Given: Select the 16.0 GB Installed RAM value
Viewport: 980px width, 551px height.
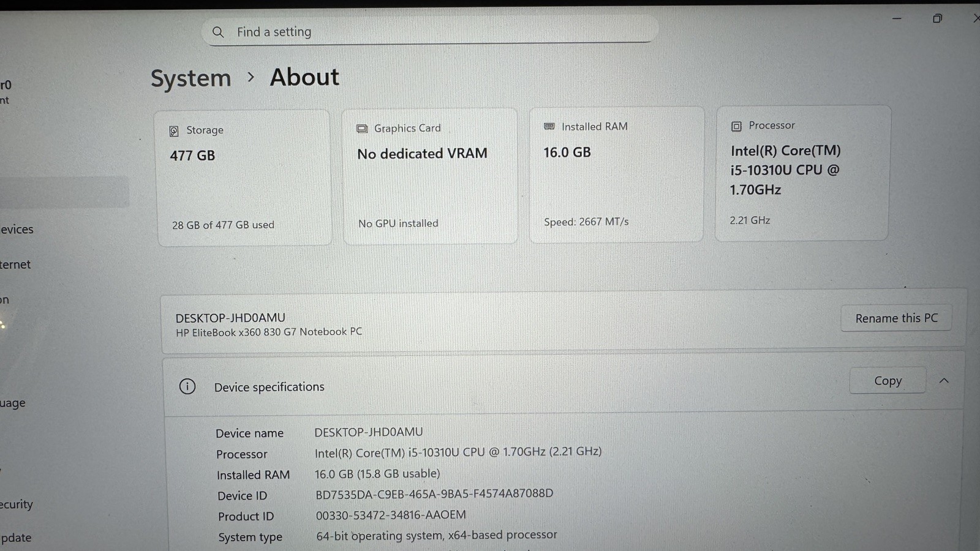Looking at the screenshot, I should coord(567,152).
